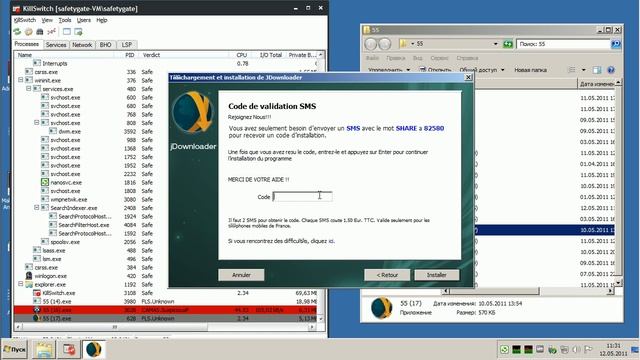Click Новая папка in Explorer toolbar
The width and height of the screenshot is (640, 360).
[530, 70]
